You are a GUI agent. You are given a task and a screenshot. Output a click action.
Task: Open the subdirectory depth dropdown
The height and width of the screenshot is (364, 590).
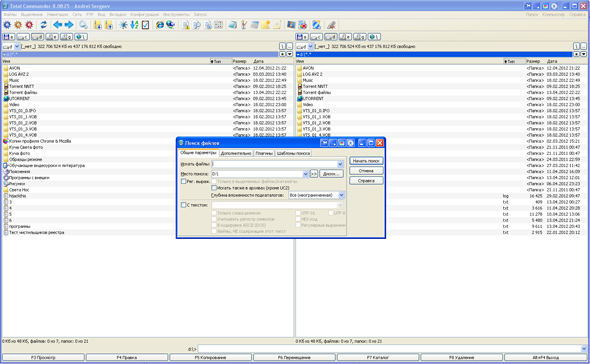341,195
